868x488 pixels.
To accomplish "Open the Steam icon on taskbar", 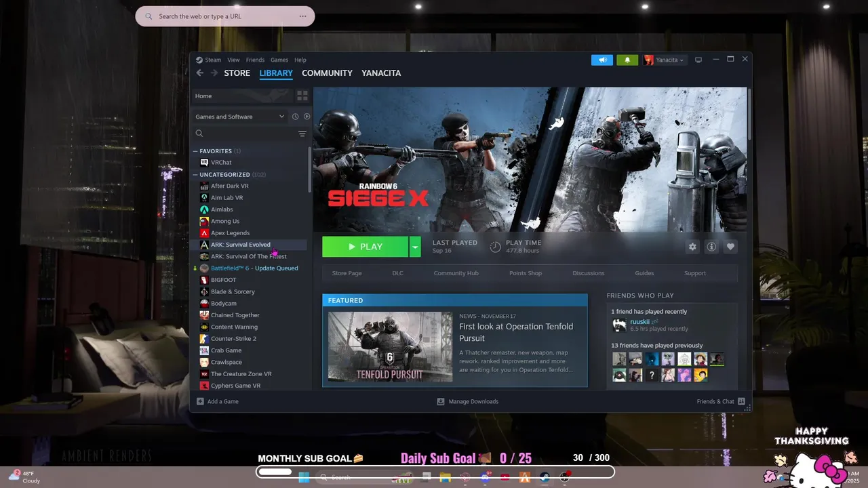I will tap(545, 477).
